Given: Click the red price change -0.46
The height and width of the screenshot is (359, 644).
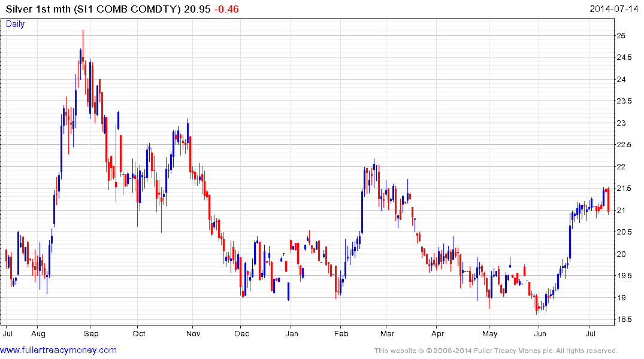Looking at the screenshot, I should 226,9.
